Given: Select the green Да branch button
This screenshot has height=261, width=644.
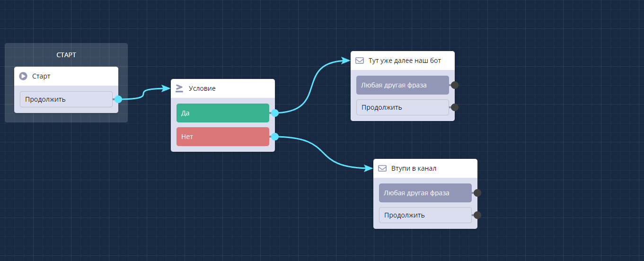Looking at the screenshot, I should pyautogui.click(x=223, y=113).
